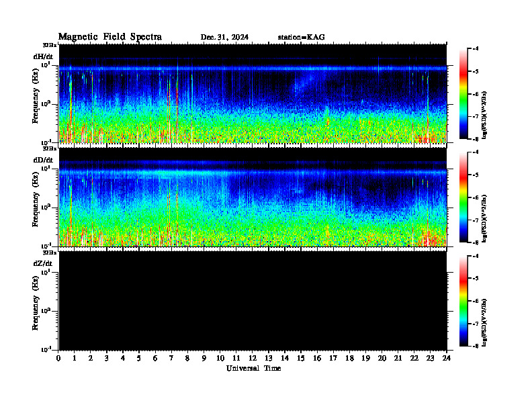Click hour tick label "13" on time axis
The height and width of the screenshot is (411, 532).
point(269,358)
